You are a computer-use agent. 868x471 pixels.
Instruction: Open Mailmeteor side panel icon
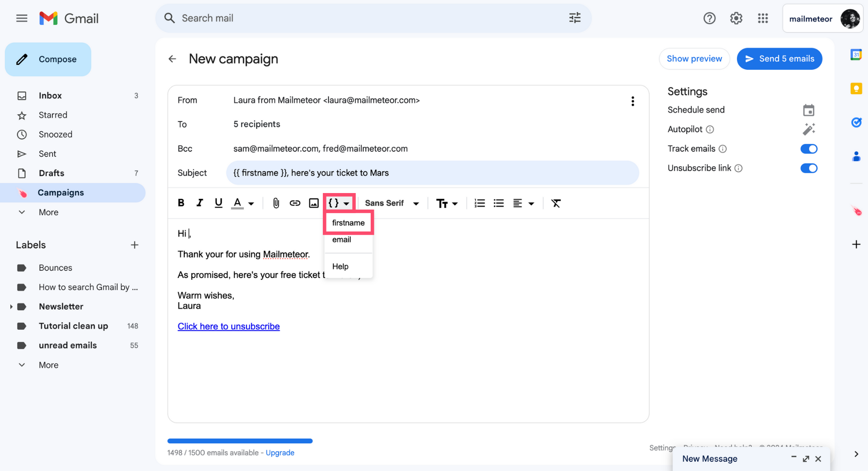click(856, 210)
